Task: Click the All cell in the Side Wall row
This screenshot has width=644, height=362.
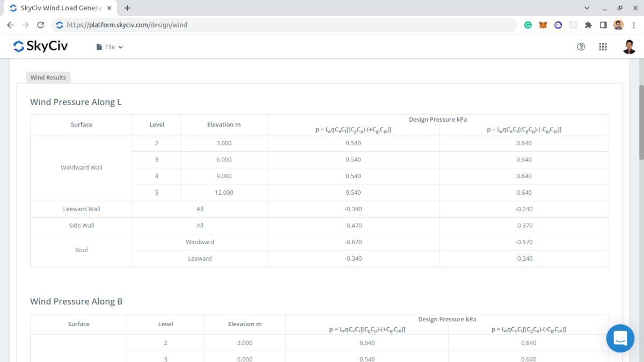Action: click(200, 226)
